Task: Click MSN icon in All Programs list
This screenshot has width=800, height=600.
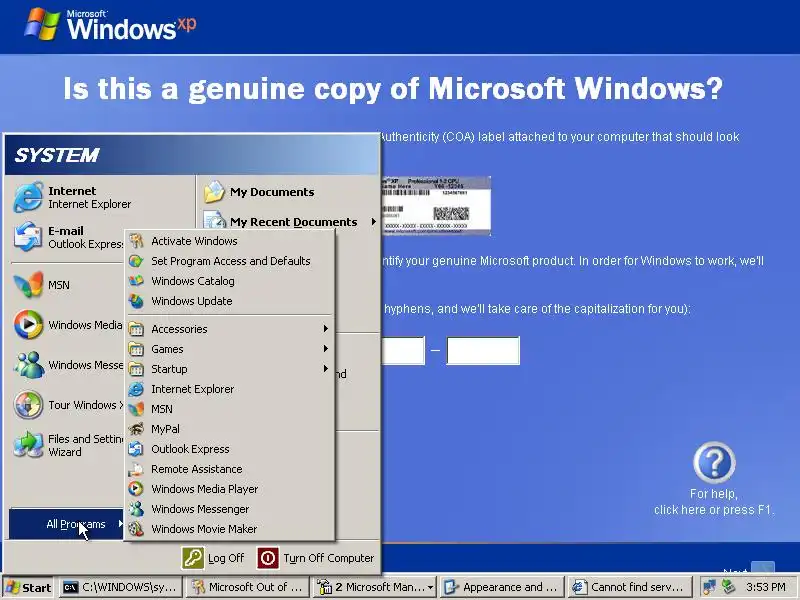Action: (x=136, y=409)
